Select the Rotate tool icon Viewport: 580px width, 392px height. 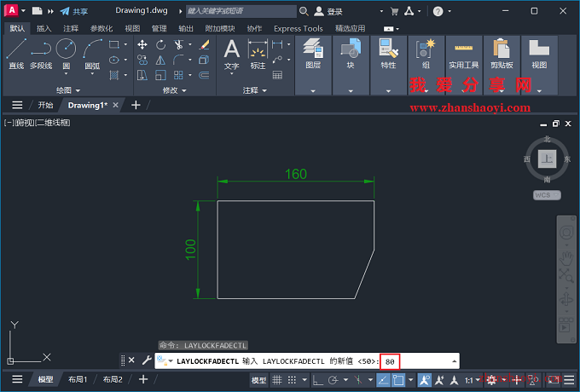160,44
